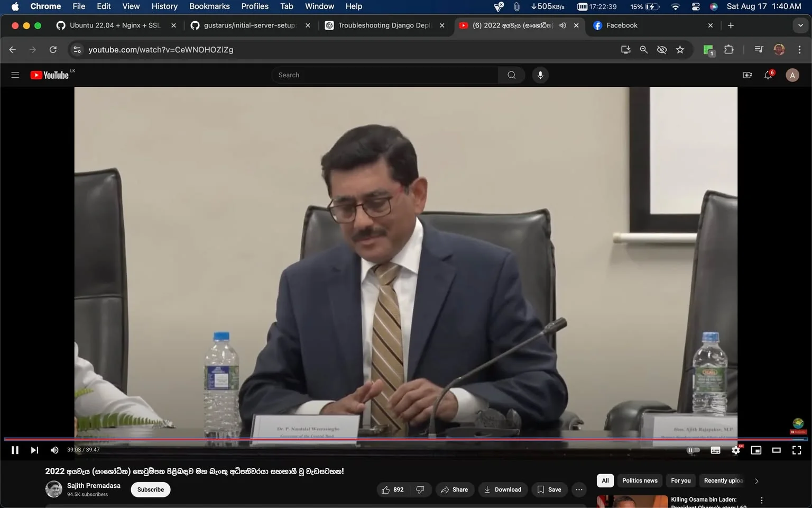812x508 pixels.
Task: Toggle the autoplay switch in player
Action: (693, 450)
